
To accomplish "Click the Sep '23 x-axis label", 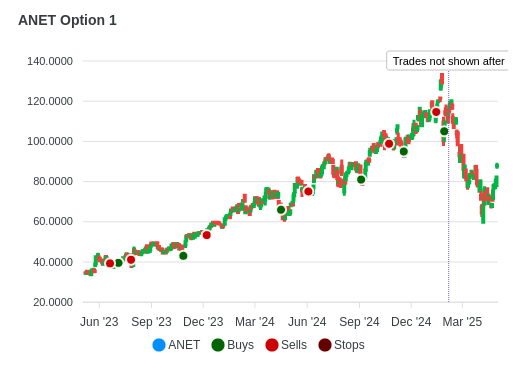I will click(x=151, y=322).
